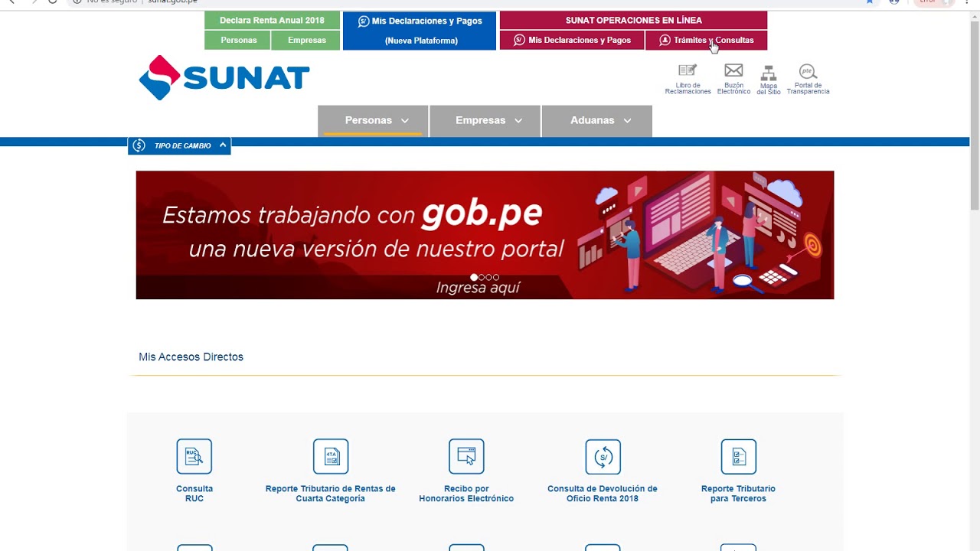Screen dimensions: 980x551
Task: Open Trámites y Consultas
Action: [707, 41]
